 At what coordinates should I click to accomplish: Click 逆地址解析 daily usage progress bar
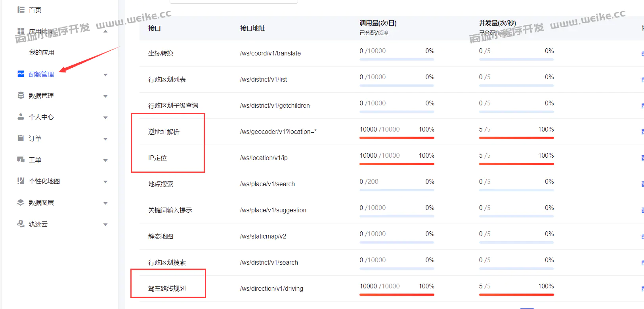397,138
